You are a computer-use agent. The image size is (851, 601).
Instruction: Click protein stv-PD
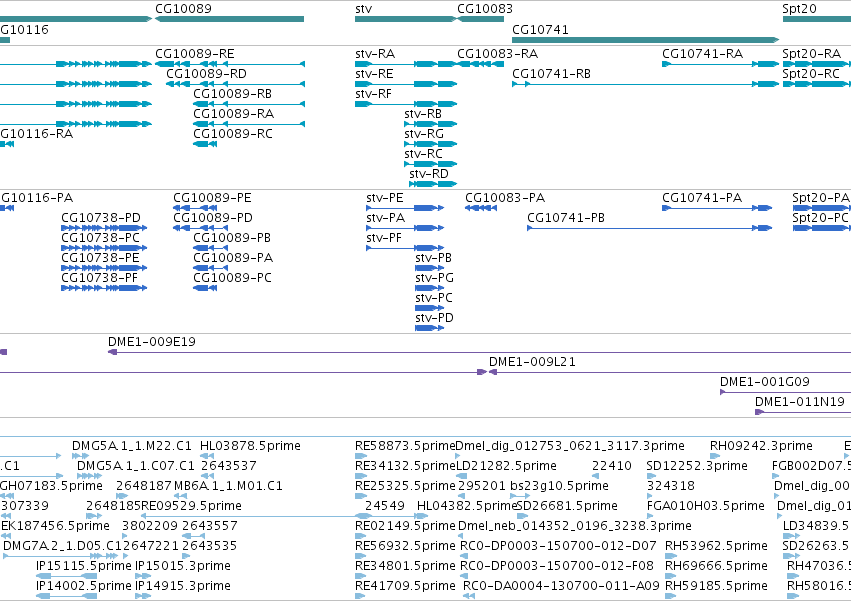pos(430,328)
